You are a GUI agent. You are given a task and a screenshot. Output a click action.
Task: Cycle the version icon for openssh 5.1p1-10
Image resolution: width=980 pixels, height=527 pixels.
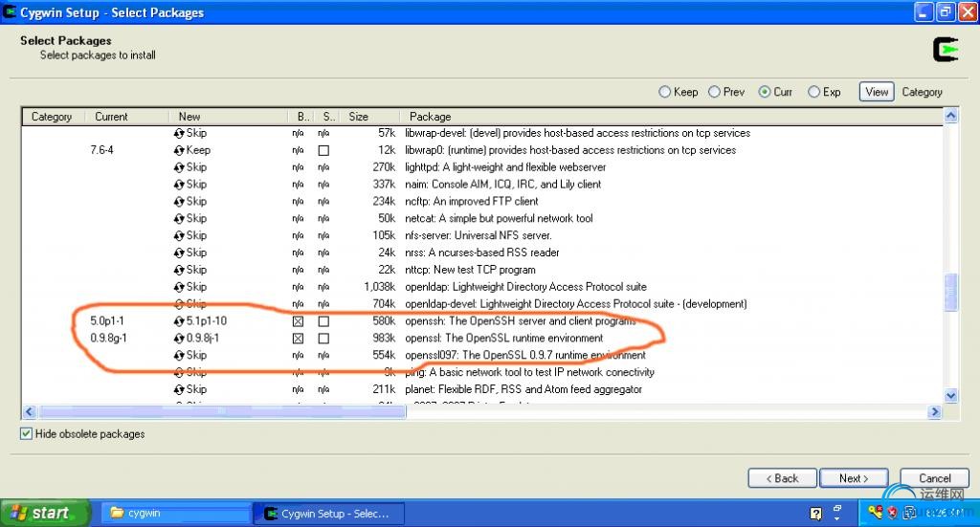point(179,321)
